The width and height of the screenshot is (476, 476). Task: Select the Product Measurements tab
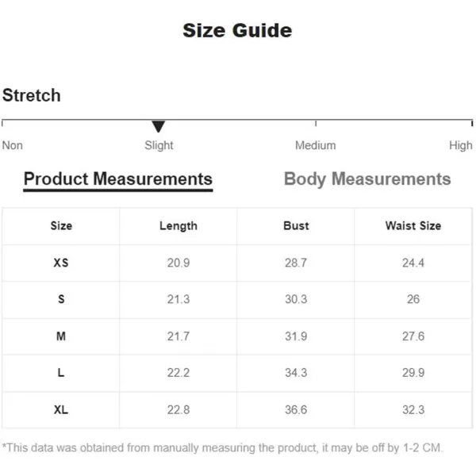pos(118,180)
